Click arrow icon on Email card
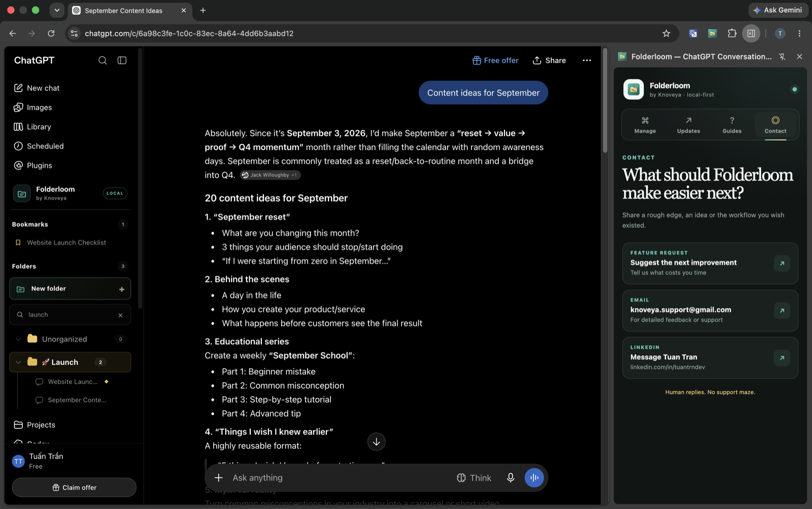 click(x=782, y=310)
